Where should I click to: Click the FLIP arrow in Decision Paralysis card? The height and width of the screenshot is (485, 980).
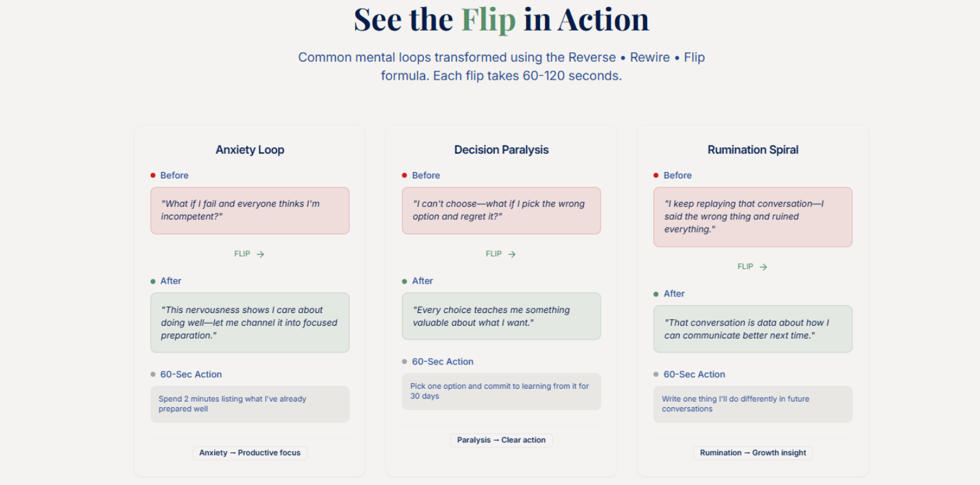(x=512, y=254)
